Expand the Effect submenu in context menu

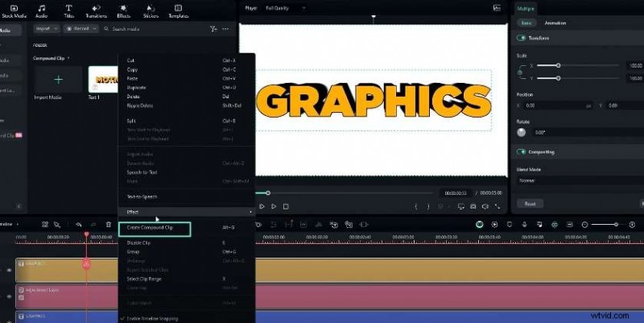187,212
